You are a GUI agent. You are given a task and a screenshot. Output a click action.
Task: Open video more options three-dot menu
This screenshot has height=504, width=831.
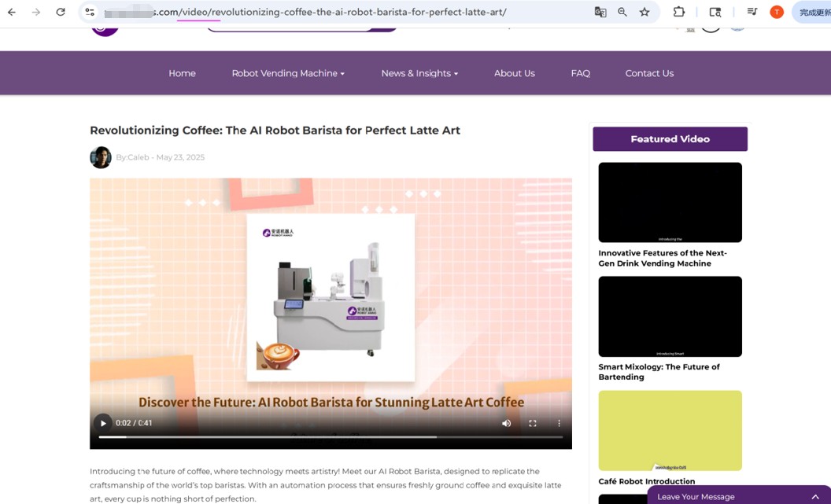click(559, 423)
